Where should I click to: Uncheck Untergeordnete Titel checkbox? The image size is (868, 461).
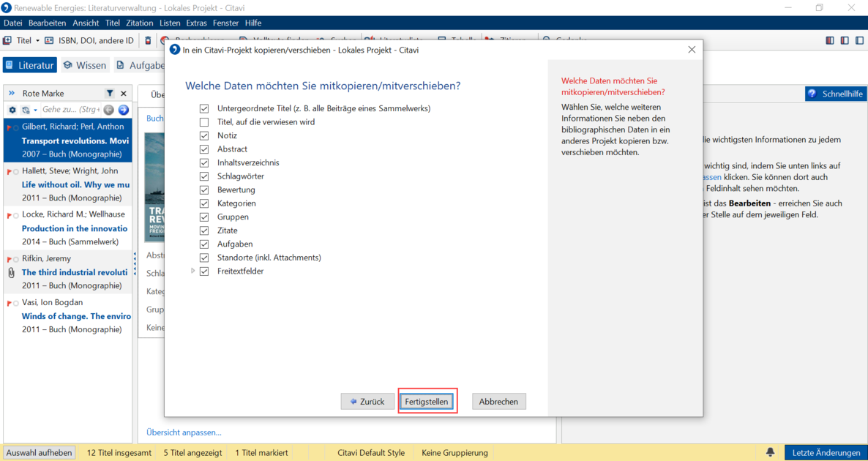(204, 108)
